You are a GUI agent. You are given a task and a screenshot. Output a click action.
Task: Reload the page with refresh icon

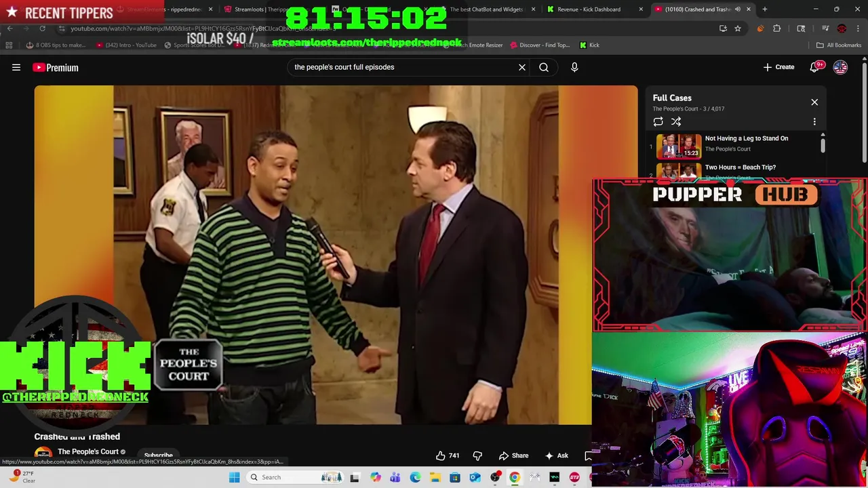[x=42, y=28]
